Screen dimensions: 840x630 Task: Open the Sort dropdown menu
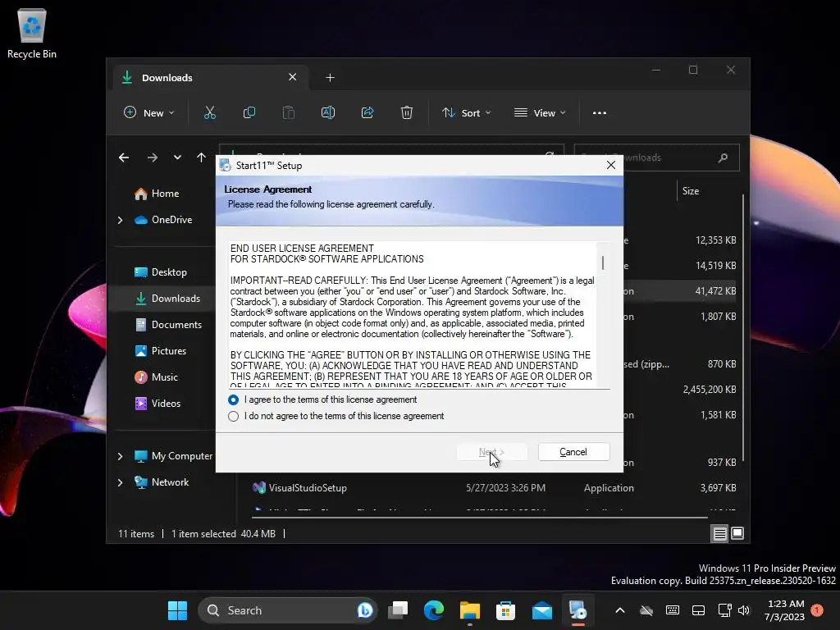point(466,113)
